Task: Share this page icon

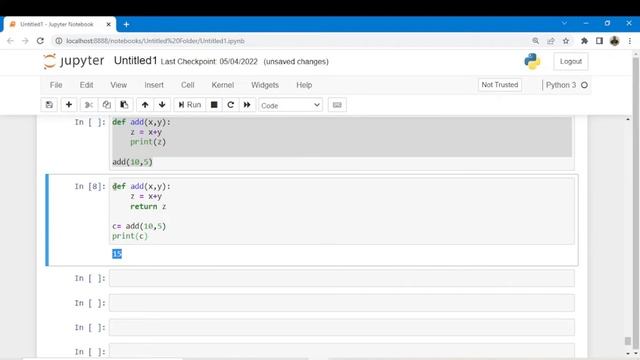Action: tap(551, 41)
